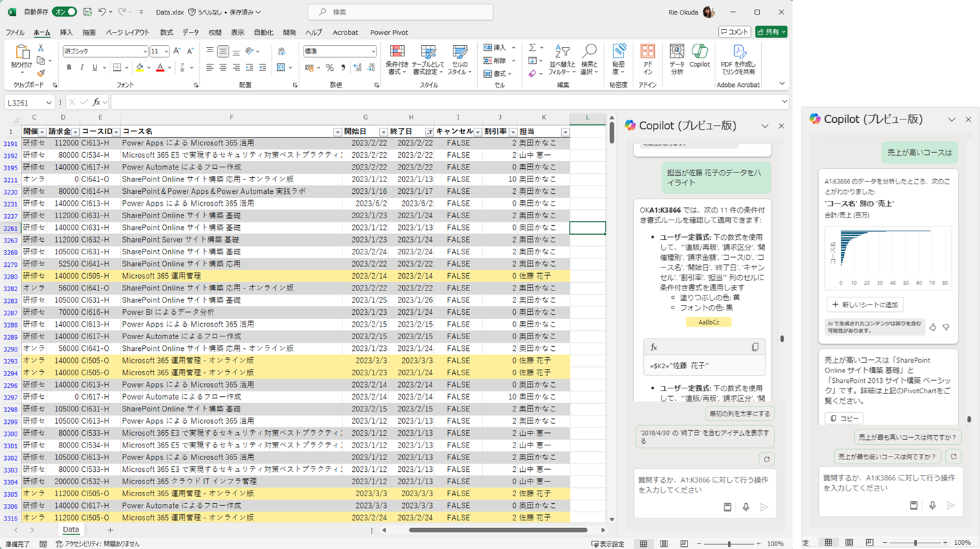Screen dimensions: 980x549
Task: Add a new sheet with plus button
Action: [x=110, y=530]
